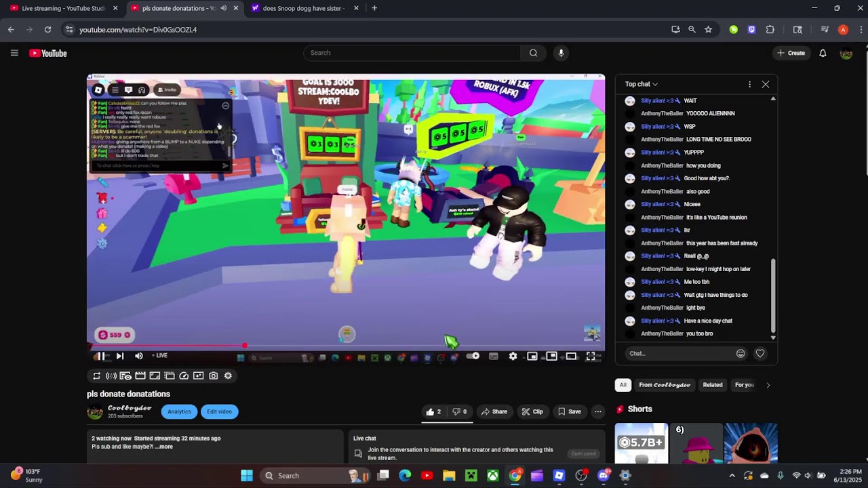Switch player to theater mode

571,356
